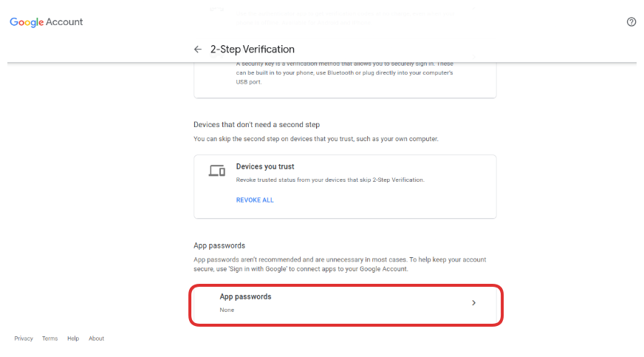Click the 2-Step Verification page title
The image size is (644, 357).
click(x=253, y=50)
